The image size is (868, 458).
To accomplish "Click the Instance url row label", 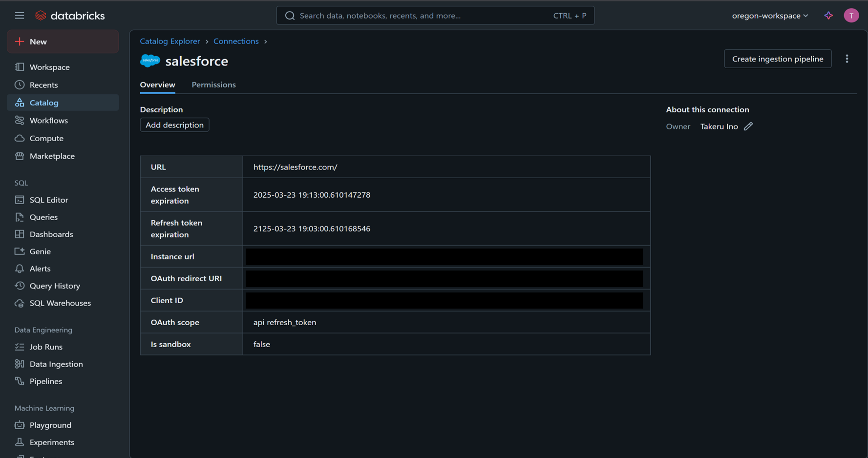I will [x=172, y=256].
